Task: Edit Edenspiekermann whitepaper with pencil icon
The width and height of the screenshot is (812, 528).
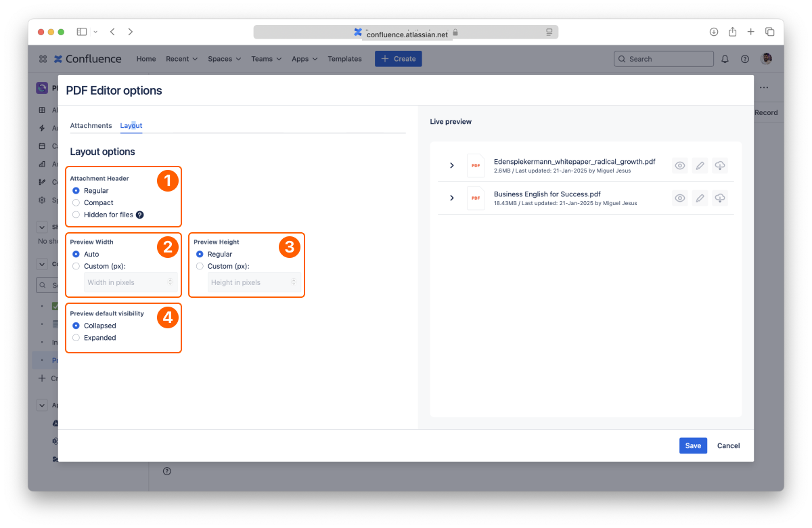Action: [700, 166]
